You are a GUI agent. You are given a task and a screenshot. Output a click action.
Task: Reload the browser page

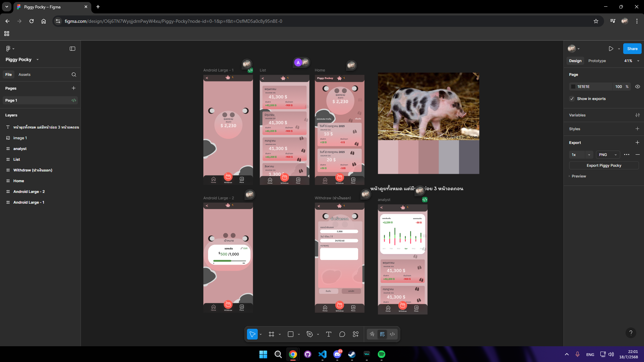coord(32,21)
